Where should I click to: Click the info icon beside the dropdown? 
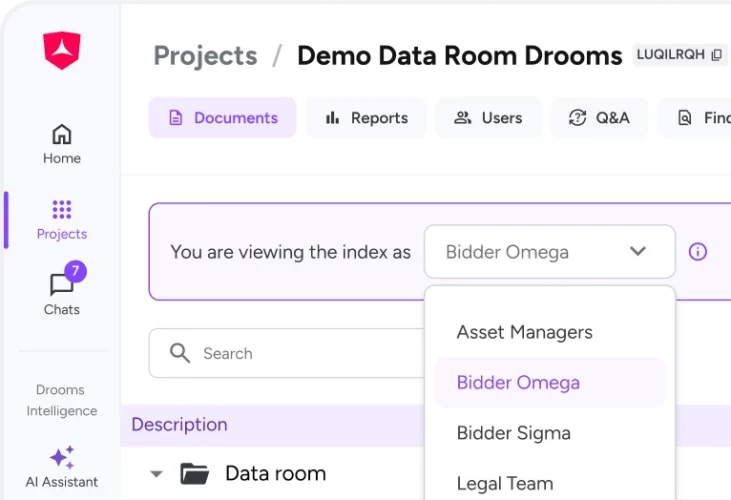pos(697,252)
